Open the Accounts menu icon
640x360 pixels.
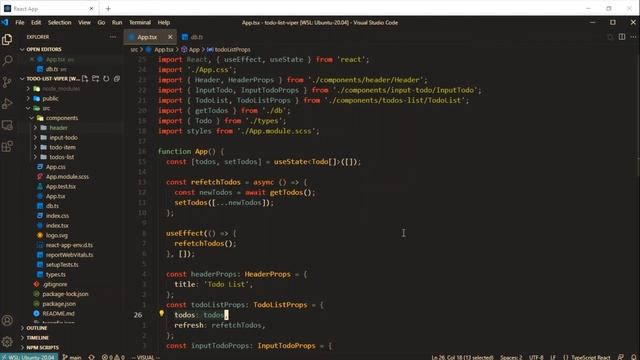point(7,321)
